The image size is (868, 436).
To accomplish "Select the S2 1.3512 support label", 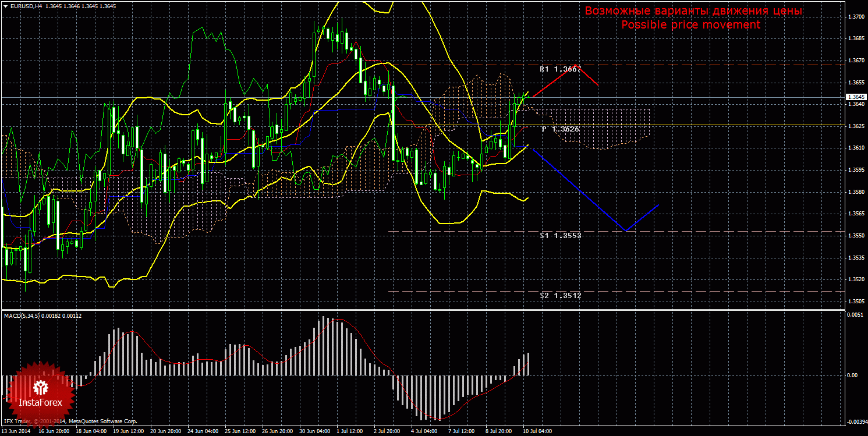I will click(x=560, y=295).
